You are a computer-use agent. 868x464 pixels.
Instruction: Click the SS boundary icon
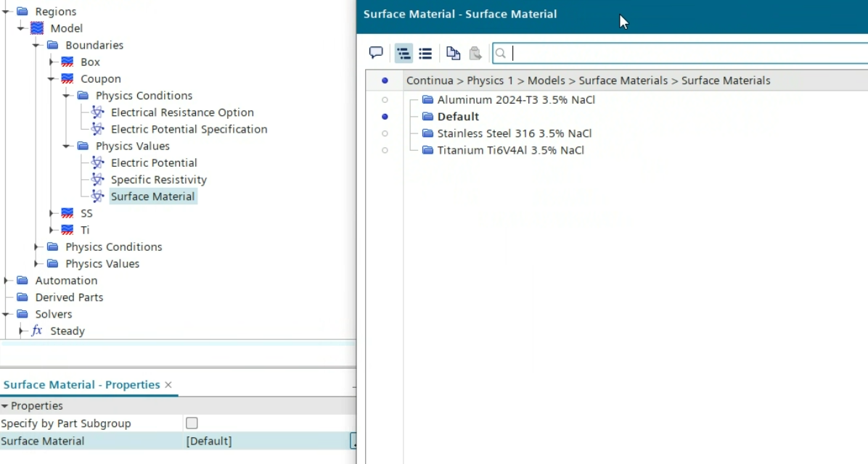click(x=67, y=213)
